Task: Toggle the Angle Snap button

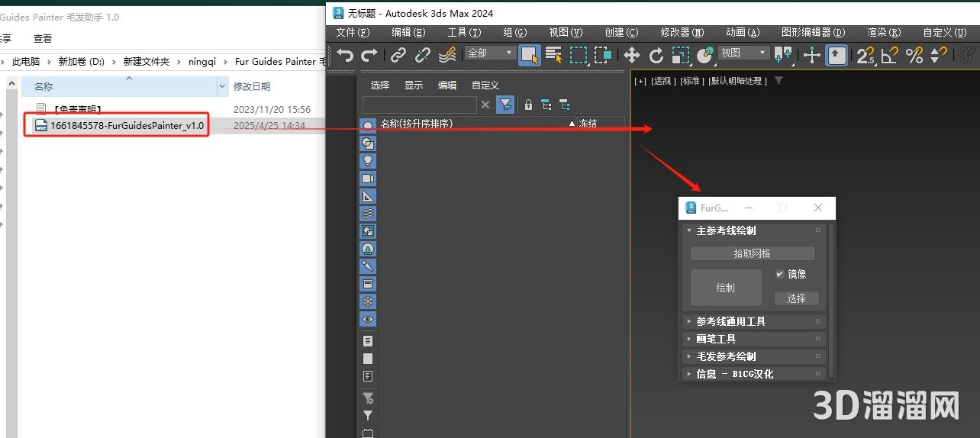Action: 890,55
